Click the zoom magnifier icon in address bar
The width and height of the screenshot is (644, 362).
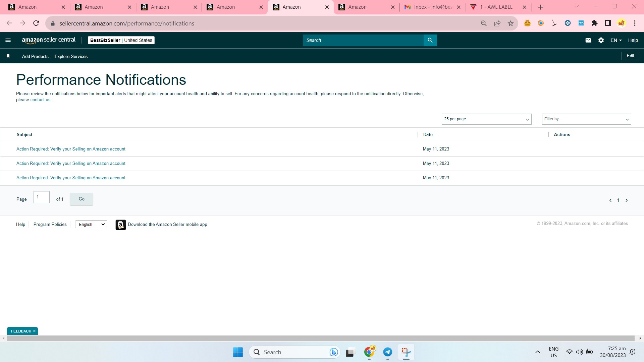tap(484, 23)
